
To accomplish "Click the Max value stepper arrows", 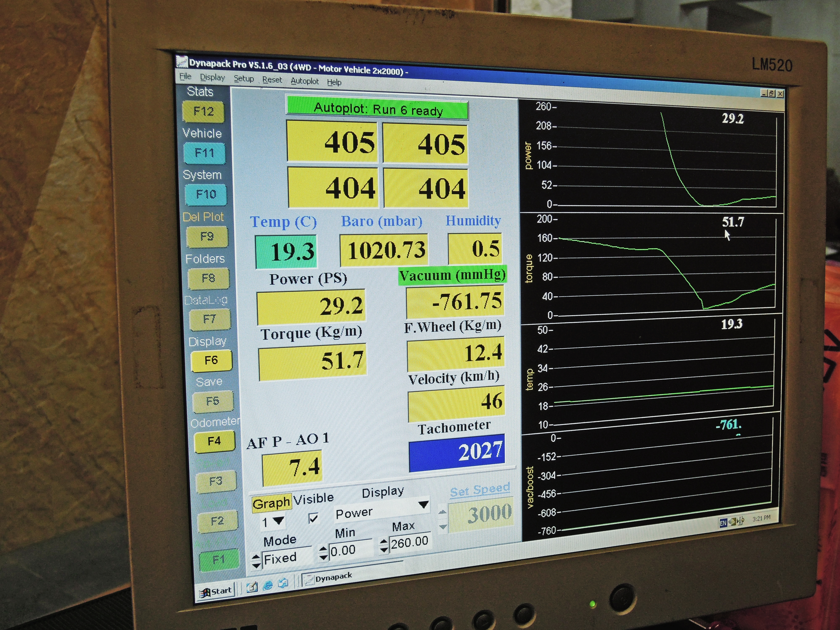I will [384, 546].
